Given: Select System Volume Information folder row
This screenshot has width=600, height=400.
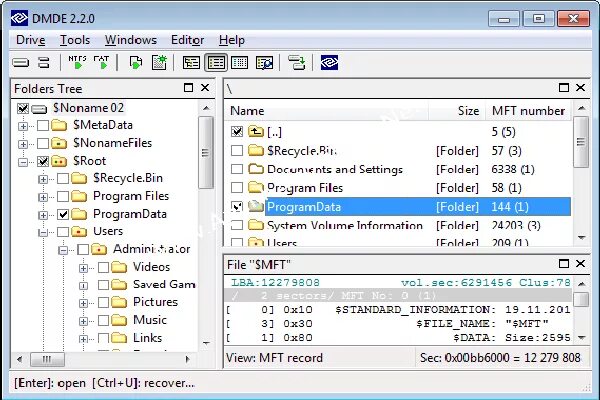Looking at the screenshot, I should point(400,225).
